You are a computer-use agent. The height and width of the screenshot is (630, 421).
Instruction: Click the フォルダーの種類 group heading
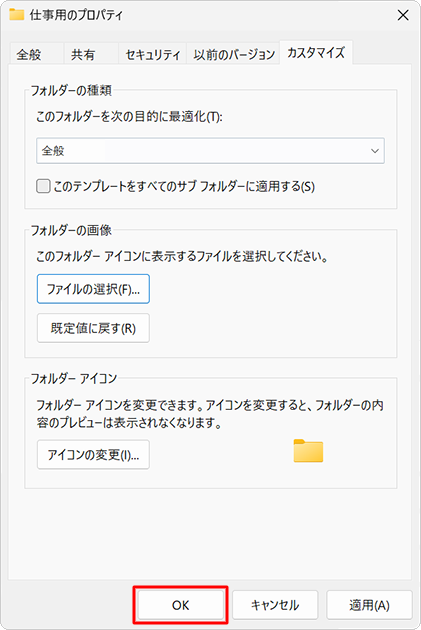pos(71,90)
